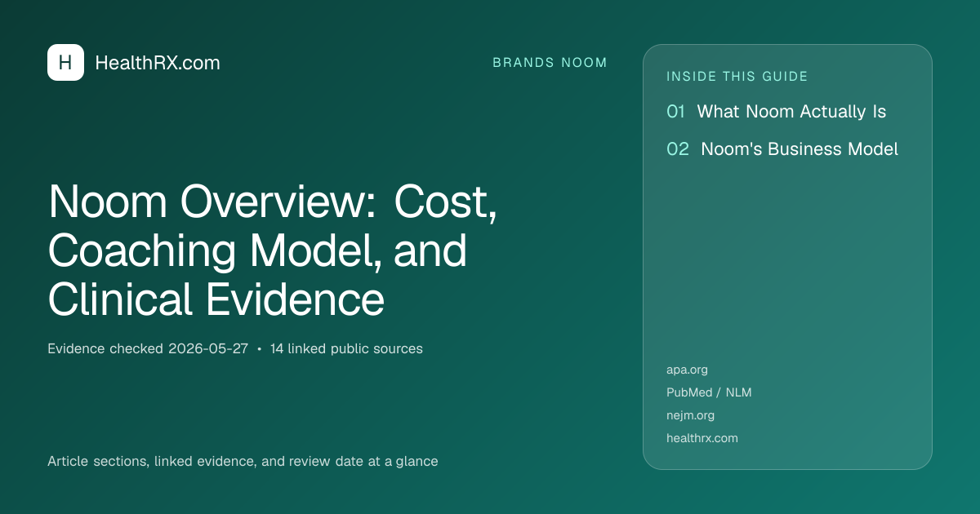The image size is (980, 514).
Task: Click the PubMed / NLM source
Action: [x=709, y=392]
